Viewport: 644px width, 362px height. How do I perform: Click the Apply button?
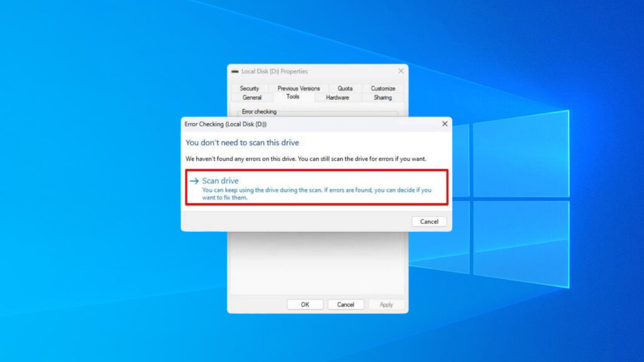coord(386,304)
